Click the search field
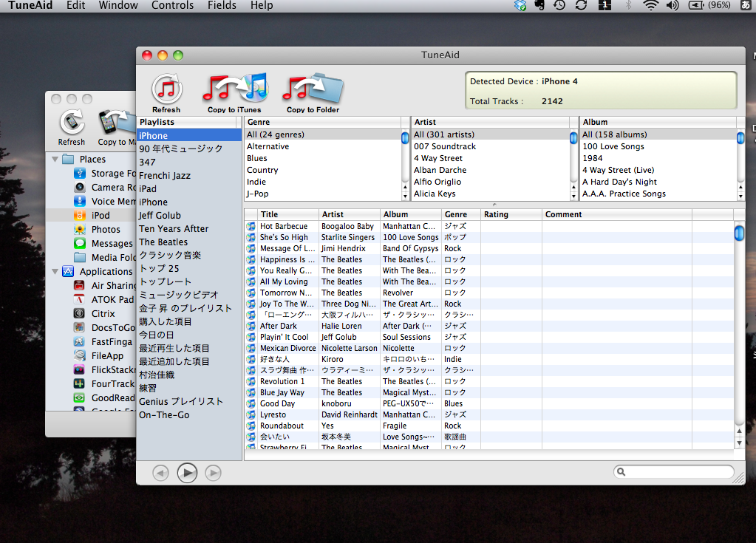 pyautogui.click(x=673, y=471)
